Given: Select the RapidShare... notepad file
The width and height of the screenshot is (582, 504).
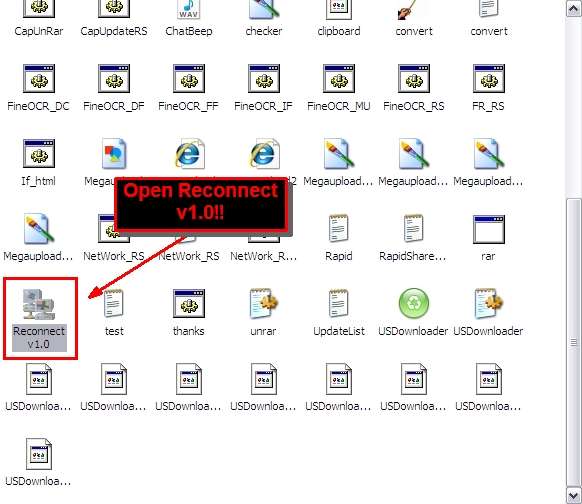Looking at the screenshot, I should tap(413, 229).
